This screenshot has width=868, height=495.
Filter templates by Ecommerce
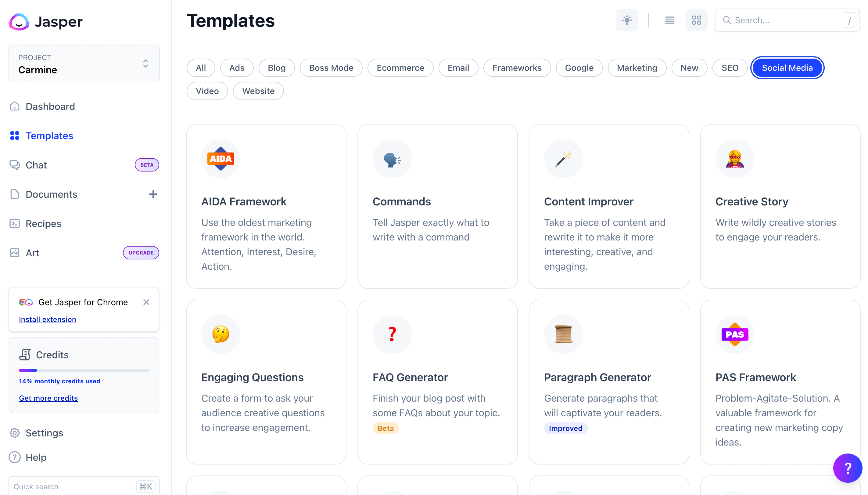400,68
